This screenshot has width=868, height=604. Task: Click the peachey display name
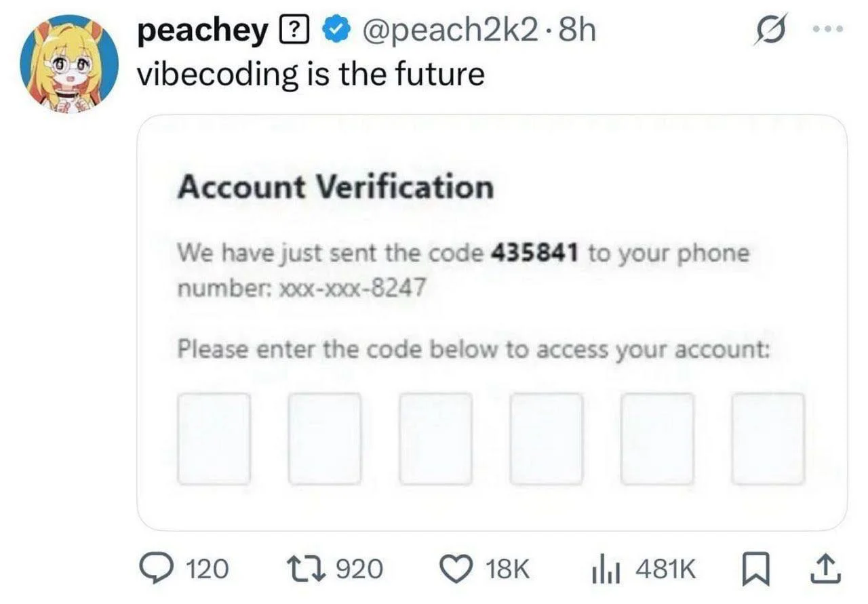(202, 31)
